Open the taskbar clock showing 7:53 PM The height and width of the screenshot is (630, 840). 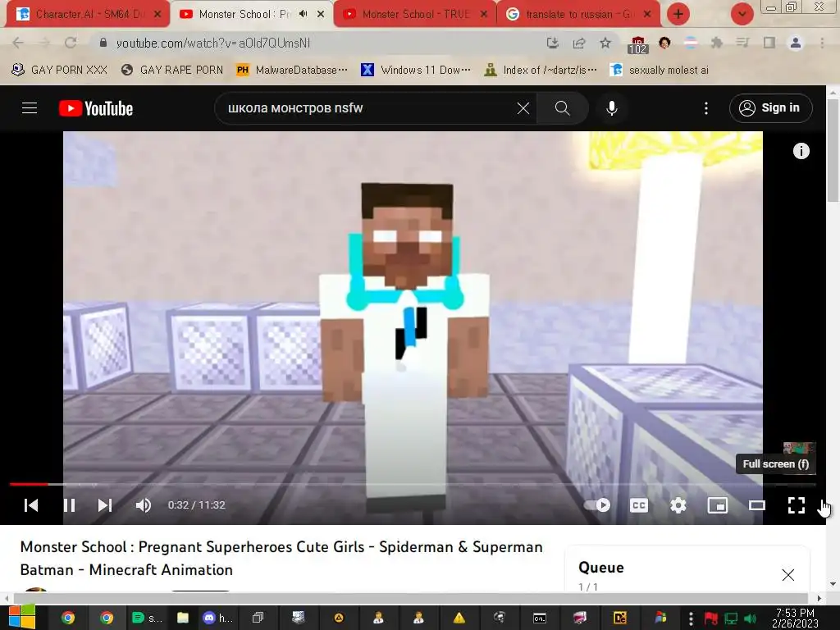tap(795, 618)
